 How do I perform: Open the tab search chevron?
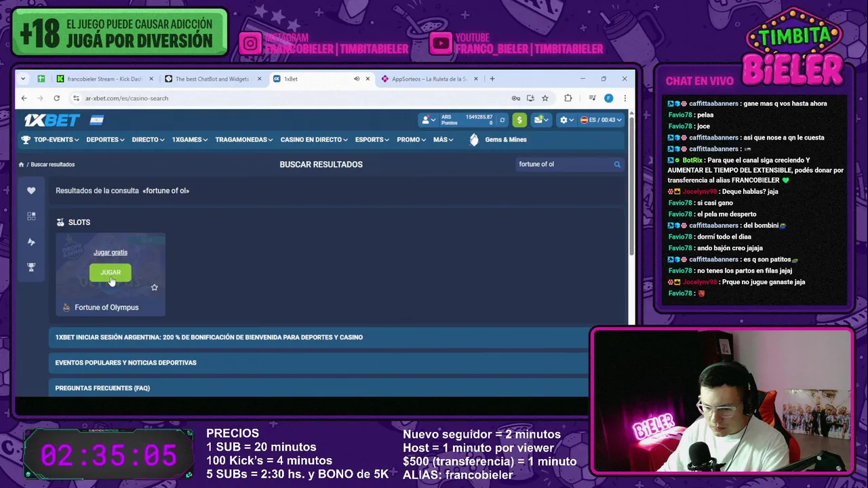click(23, 79)
